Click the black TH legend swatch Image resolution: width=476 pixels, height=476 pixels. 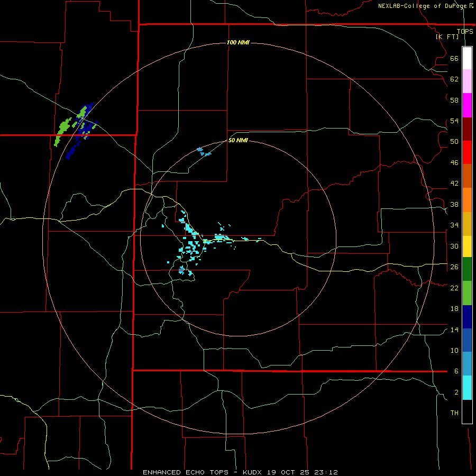[467, 411]
